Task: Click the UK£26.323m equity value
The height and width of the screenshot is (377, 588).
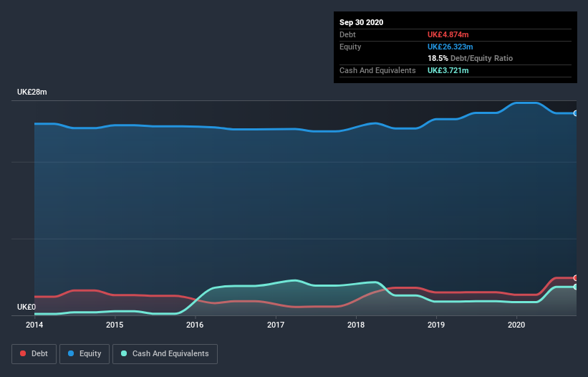Action: point(450,47)
